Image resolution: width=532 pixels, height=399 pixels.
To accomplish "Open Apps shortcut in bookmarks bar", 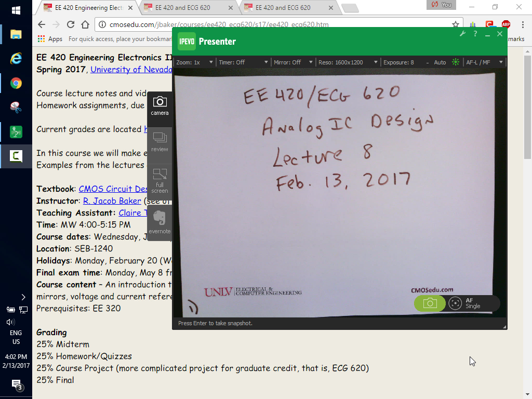I will pyautogui.click(x=50, y=39).
